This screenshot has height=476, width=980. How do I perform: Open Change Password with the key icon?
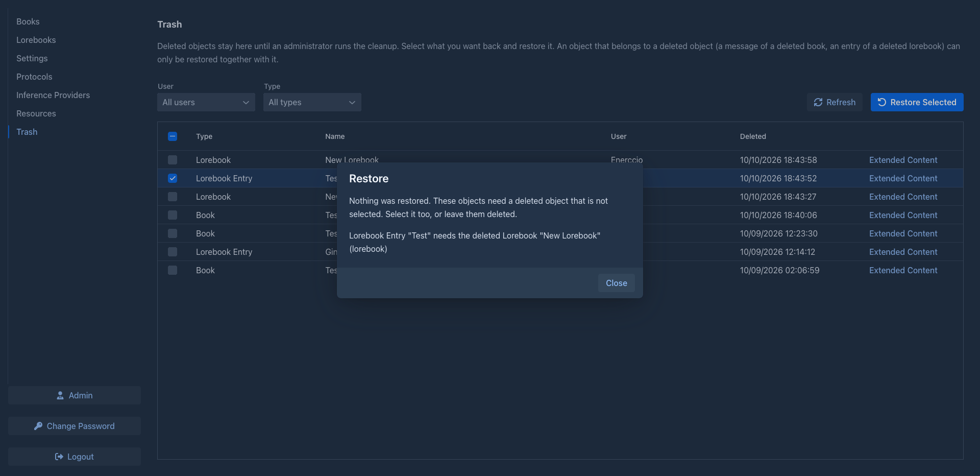click(75, 426)
